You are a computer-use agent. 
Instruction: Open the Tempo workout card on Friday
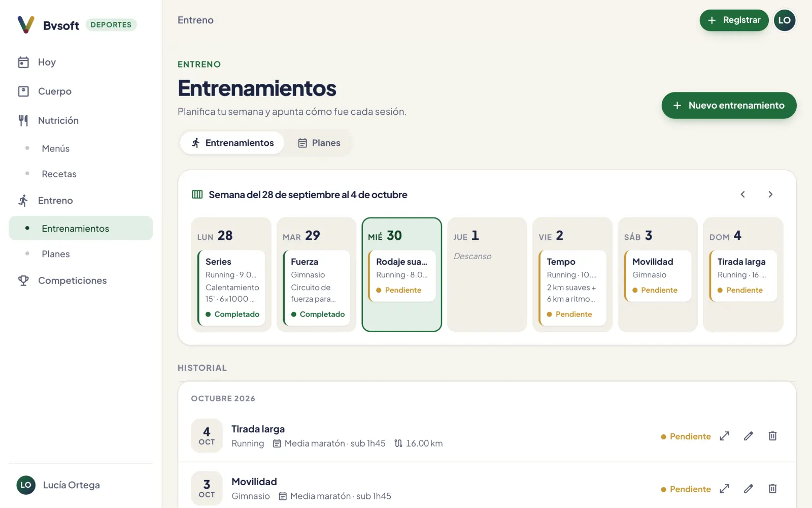(572, 288)
